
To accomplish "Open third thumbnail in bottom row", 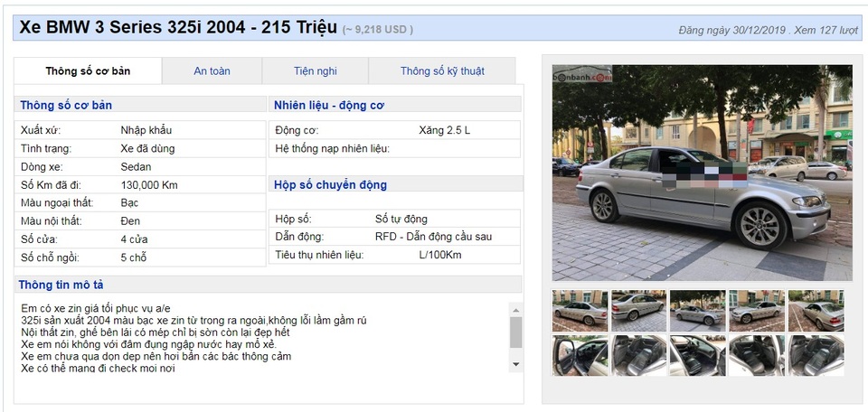I will pyautogui.click(x=697, y=355).
